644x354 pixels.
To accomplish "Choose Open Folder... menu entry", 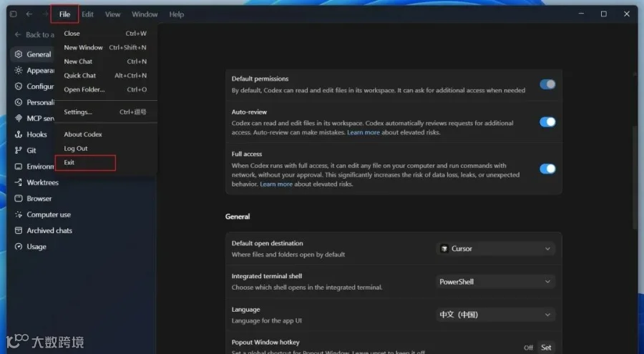I will 106,89.
